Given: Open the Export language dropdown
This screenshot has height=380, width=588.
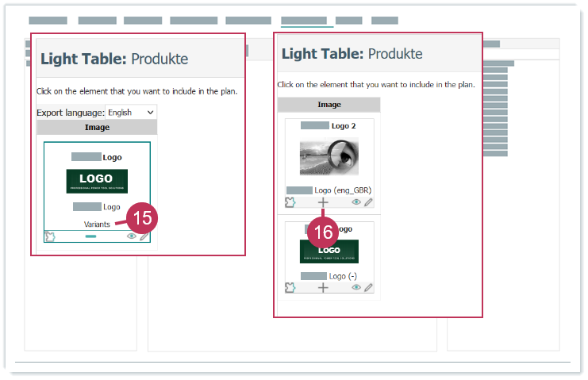Looking at the screenshot, I should point(131,113).
